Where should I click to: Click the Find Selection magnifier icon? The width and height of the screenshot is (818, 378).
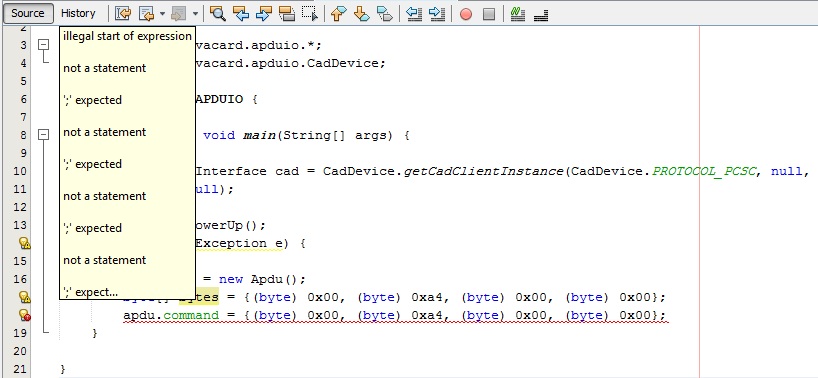[218, 14]
